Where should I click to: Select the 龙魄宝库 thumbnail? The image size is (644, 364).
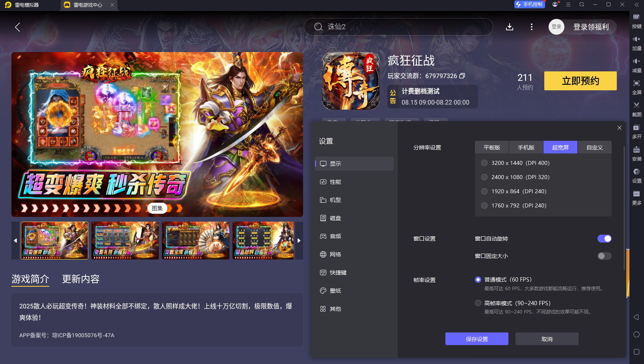coord(195,241)
